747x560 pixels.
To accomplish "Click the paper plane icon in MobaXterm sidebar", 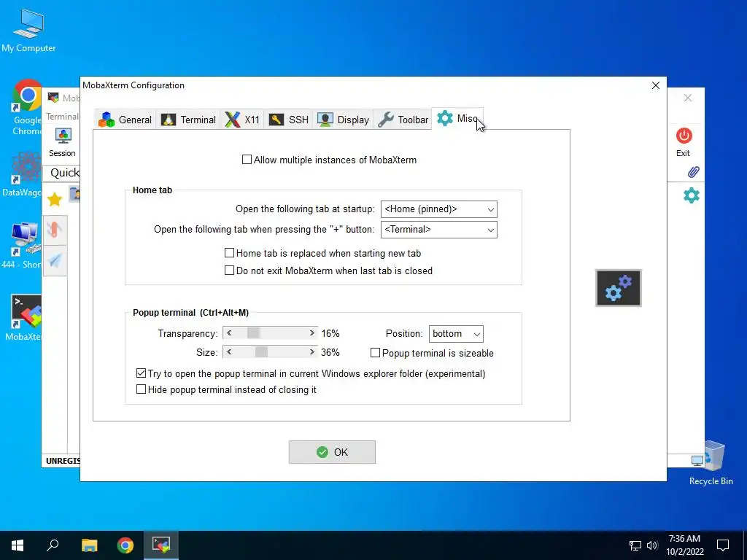I will pyautogui.click(x=55, y=260).
